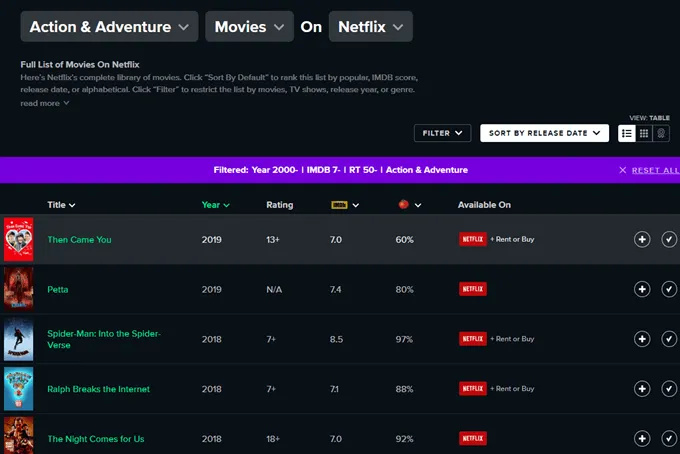
Task: Switch to table list view
Action: click(x=627, y=133)
